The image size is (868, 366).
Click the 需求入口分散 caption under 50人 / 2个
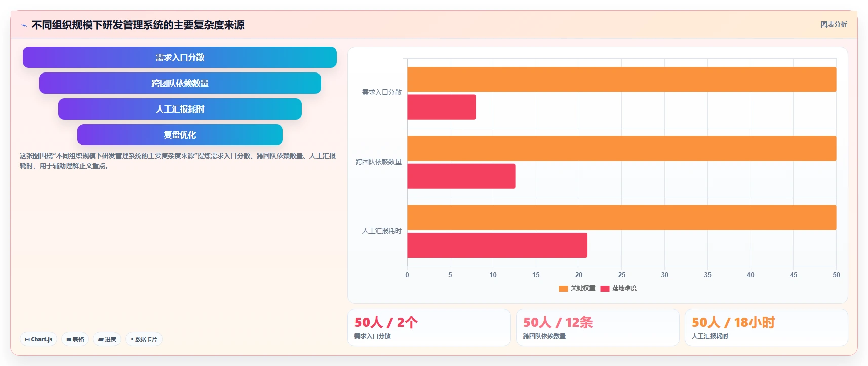coord(372,336)
